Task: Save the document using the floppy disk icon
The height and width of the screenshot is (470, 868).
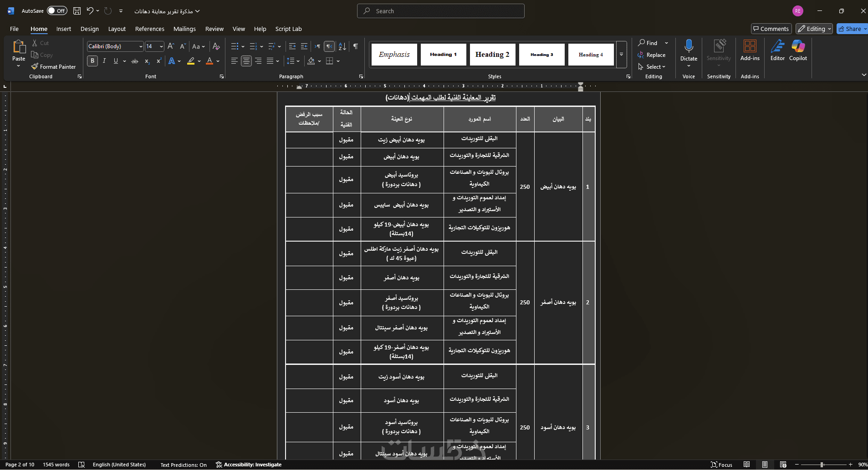Action: pos(77,11)
